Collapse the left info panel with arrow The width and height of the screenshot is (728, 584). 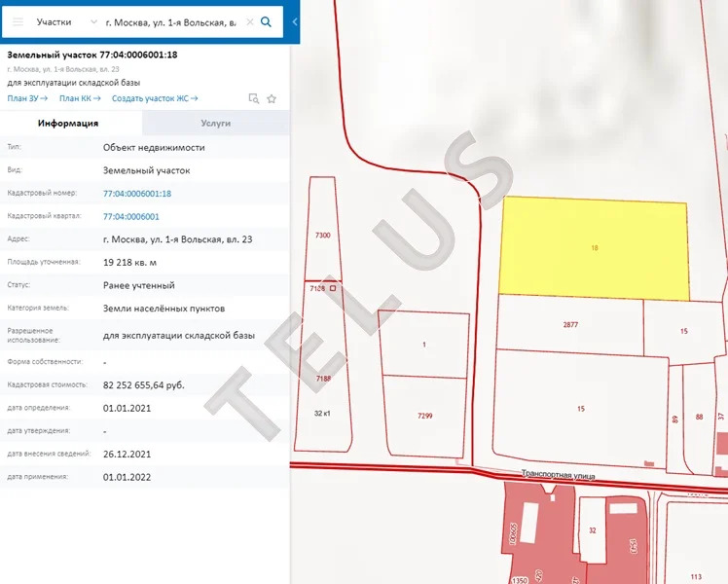295,21
